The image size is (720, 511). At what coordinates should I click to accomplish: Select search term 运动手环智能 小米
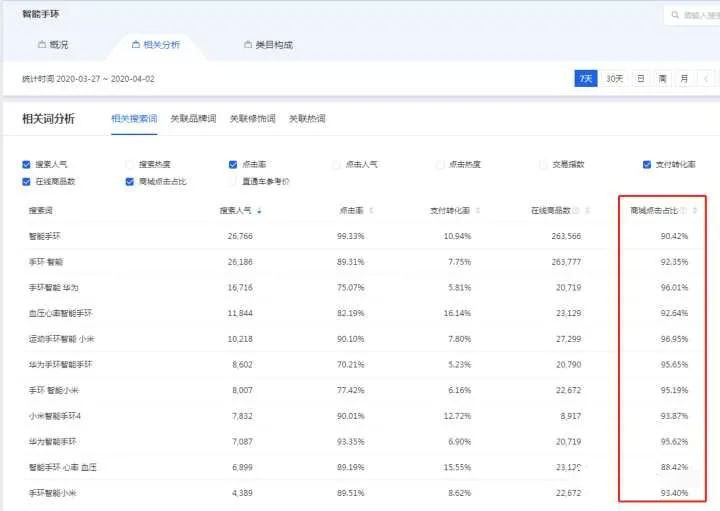(62, 339)
